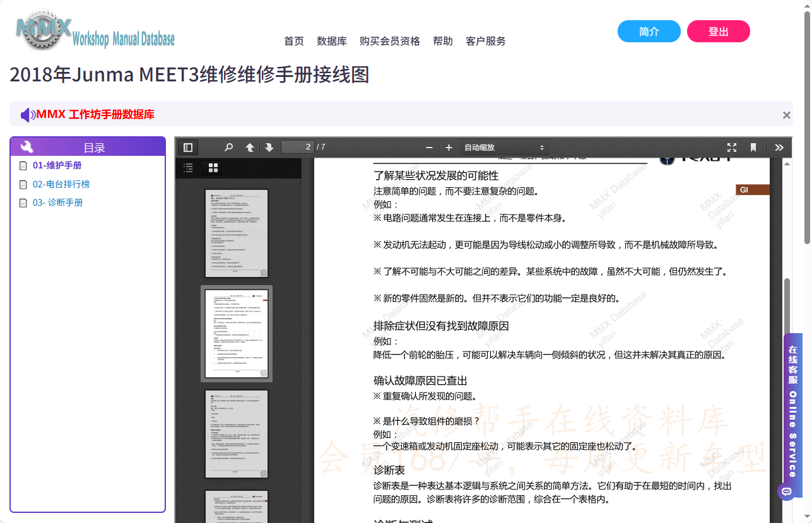The image size is (812, 523).
Task: Click the page number input field
Action: pos(298,147)
